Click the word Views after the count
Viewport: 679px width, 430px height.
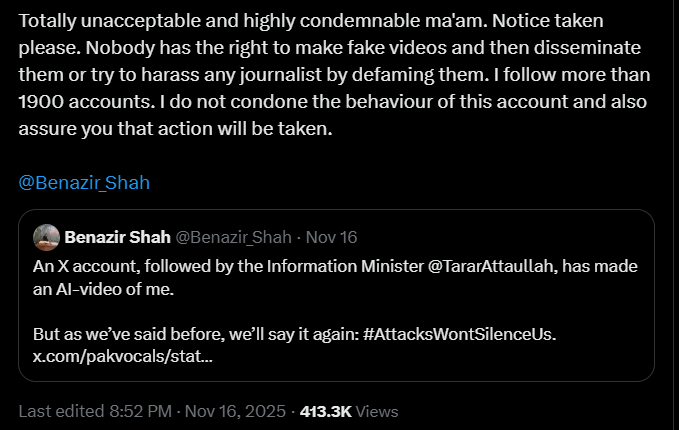coord(379,411)
